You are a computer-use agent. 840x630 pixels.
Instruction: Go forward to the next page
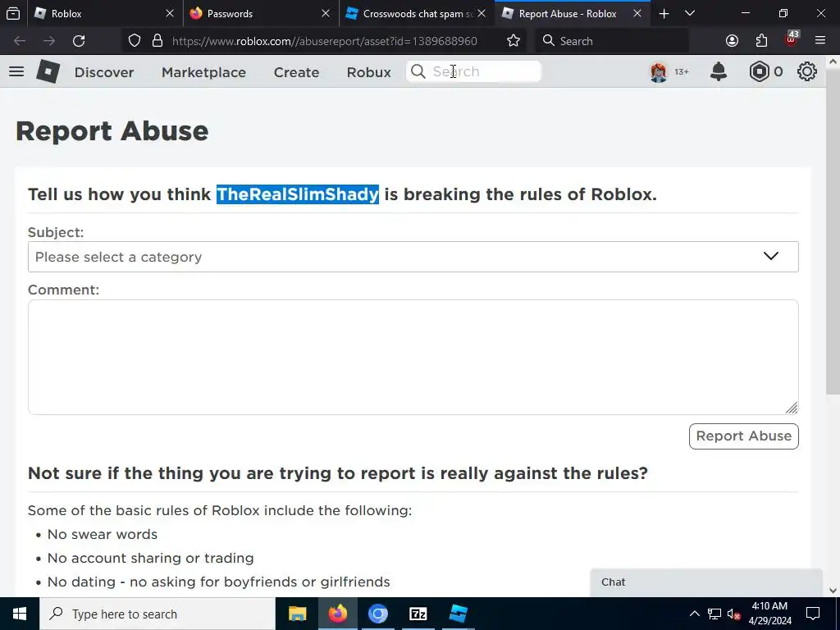[x=49, y=41]
